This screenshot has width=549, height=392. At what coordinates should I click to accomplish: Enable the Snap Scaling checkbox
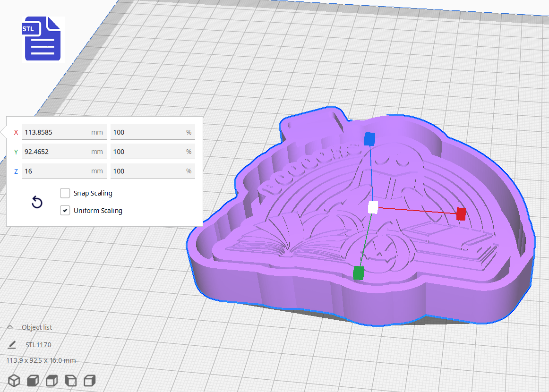pos(65,193)
